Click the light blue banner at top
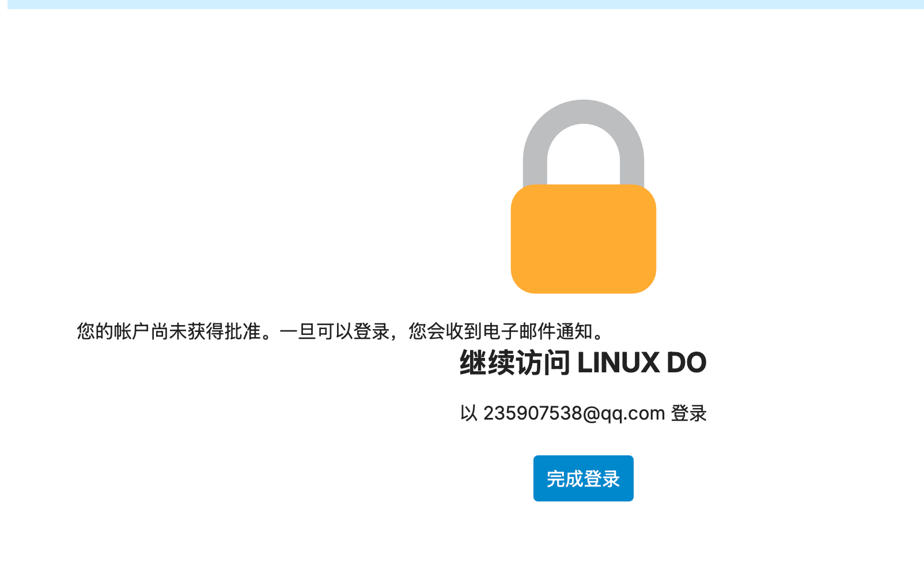This screenshot has width=924, height=566. (x=465, y=5)
